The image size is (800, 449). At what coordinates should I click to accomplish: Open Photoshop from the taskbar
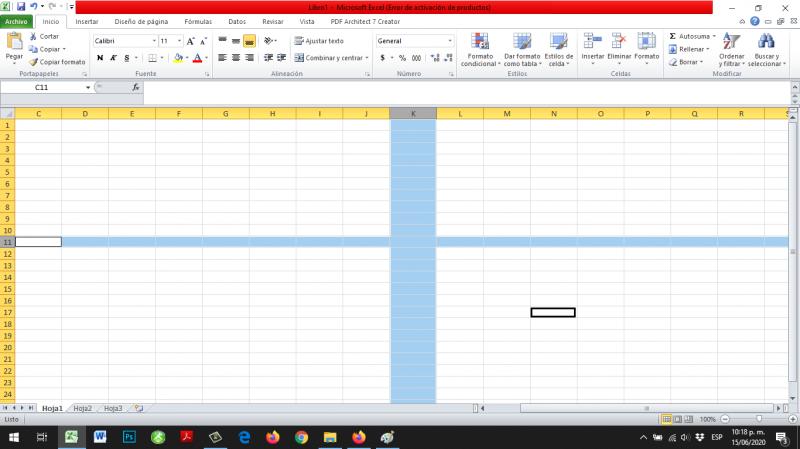click(x=129, y=437)
